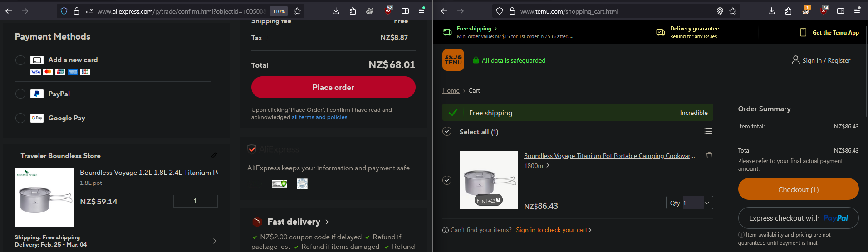868x252 pixels.
Task: Open the padlock site info for aliexpress.com
Action: coord(77,11)
